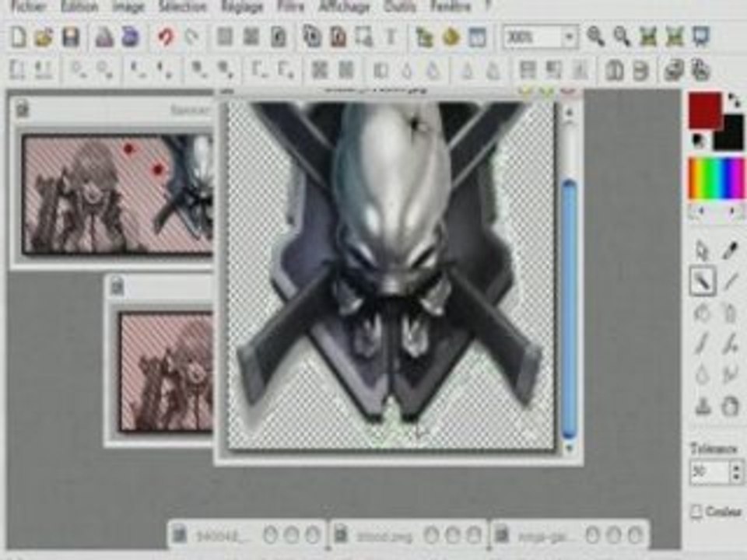The image size is (747, 560).
Task: Open the Fenêtre menu
Action: (x=451, y=6)
